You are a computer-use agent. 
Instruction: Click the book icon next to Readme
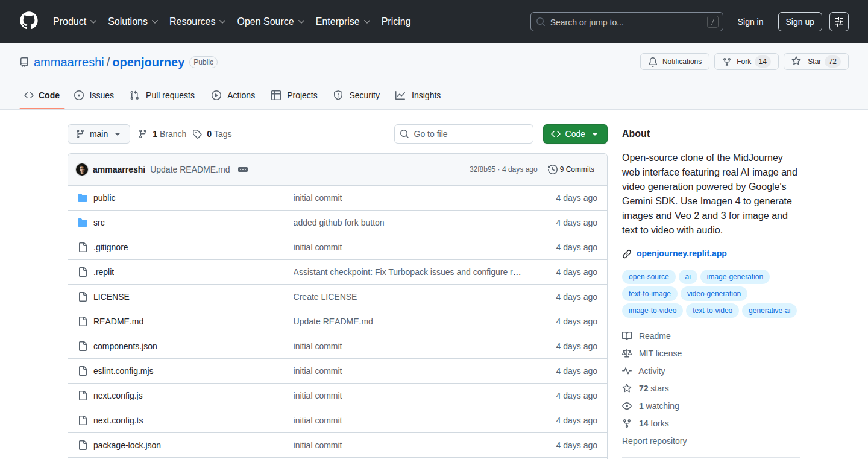click(627, 336)
